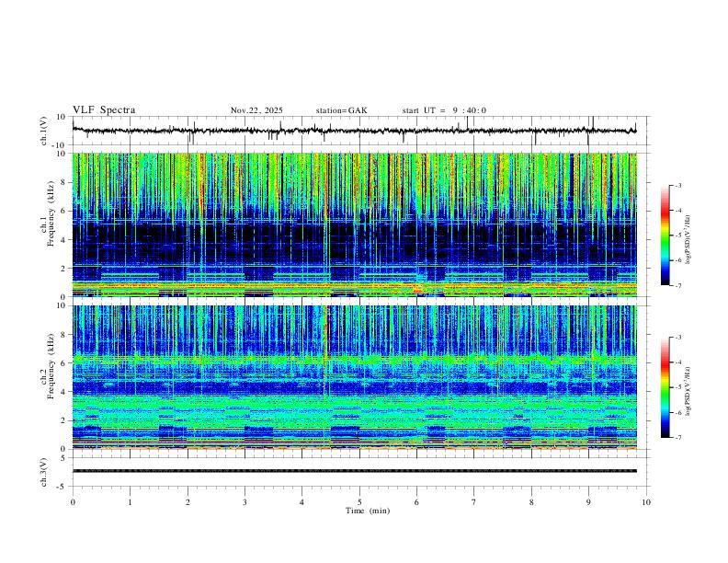The image size is (728, 563).
Task: Click the "ch.1(V)" waveform axis label
Action: (44, 131)
